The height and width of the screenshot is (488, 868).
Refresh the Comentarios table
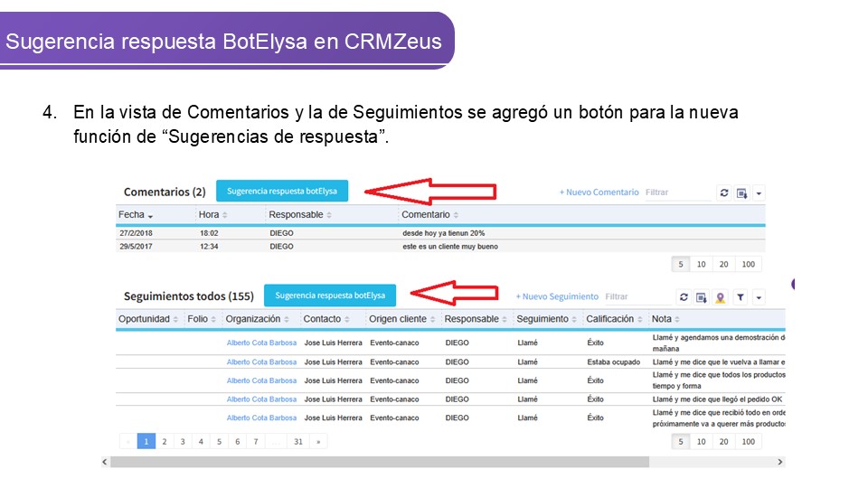(724, 192)
